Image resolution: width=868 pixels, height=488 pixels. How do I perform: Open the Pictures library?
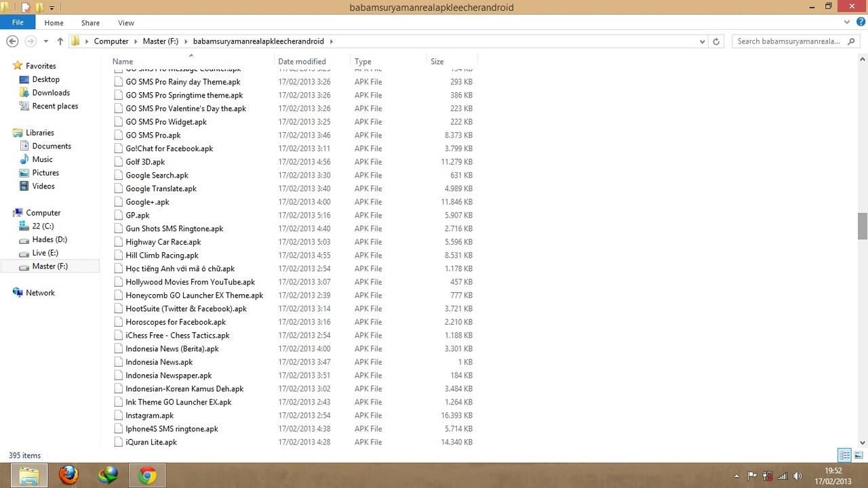point(45,173)
